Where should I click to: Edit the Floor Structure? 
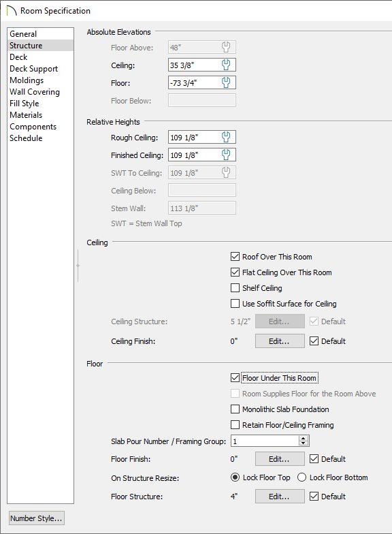click(280, 496)
